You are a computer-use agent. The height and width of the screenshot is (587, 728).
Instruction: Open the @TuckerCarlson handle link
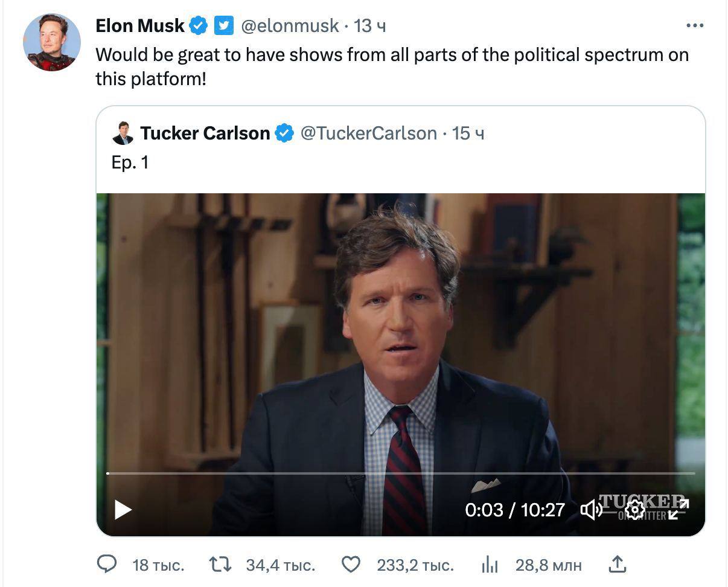(368, 133)
